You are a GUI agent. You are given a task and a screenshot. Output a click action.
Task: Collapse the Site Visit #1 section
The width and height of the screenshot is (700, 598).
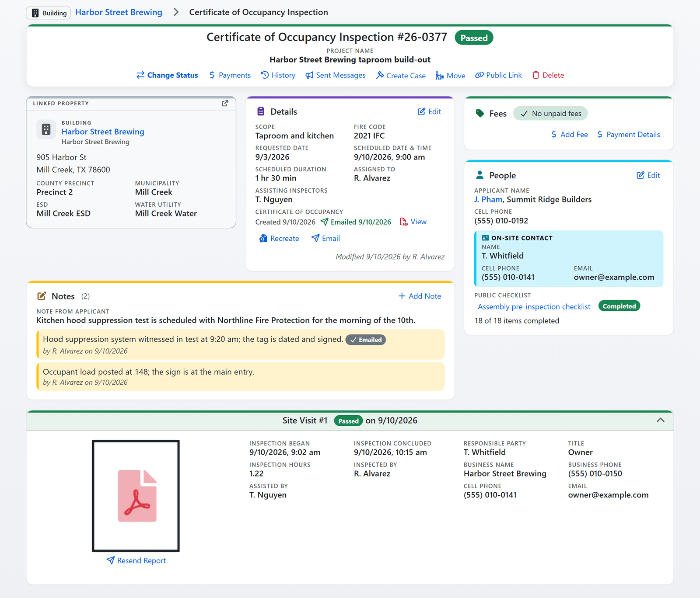(661, 420)
